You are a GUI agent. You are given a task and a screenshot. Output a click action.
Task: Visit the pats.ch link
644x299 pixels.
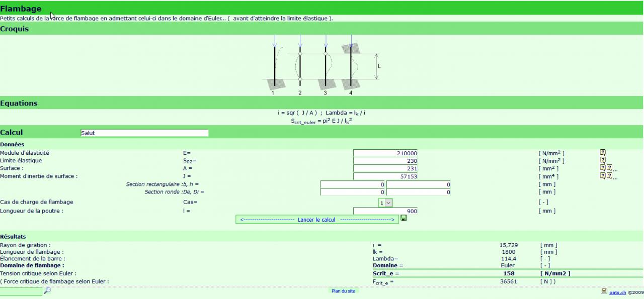pyautogui.click(x=618, y=292)
